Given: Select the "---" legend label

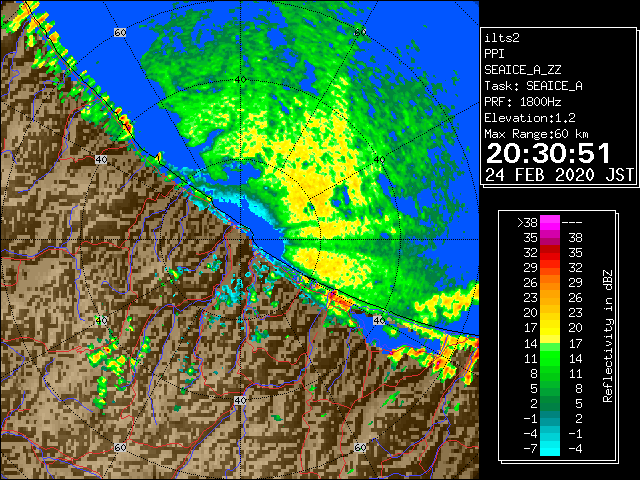Looking at the screenshot, I should point(572,223).
